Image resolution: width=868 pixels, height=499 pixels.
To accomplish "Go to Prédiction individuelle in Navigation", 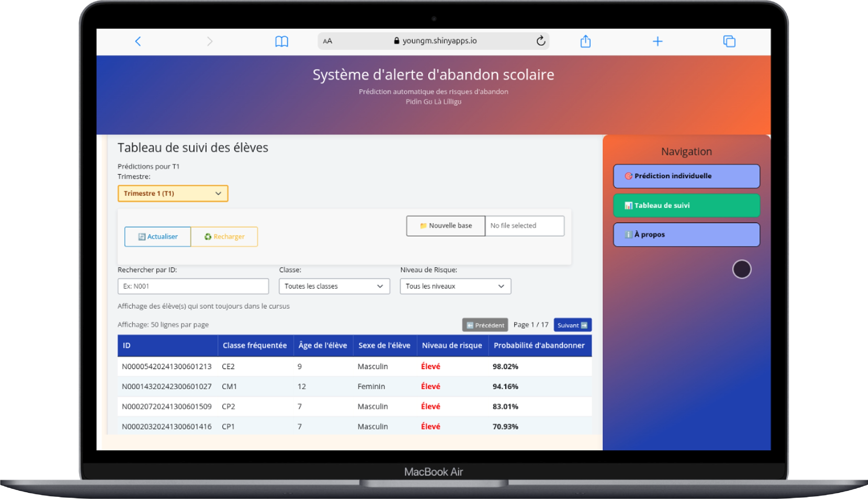I will tap(686, 176).
